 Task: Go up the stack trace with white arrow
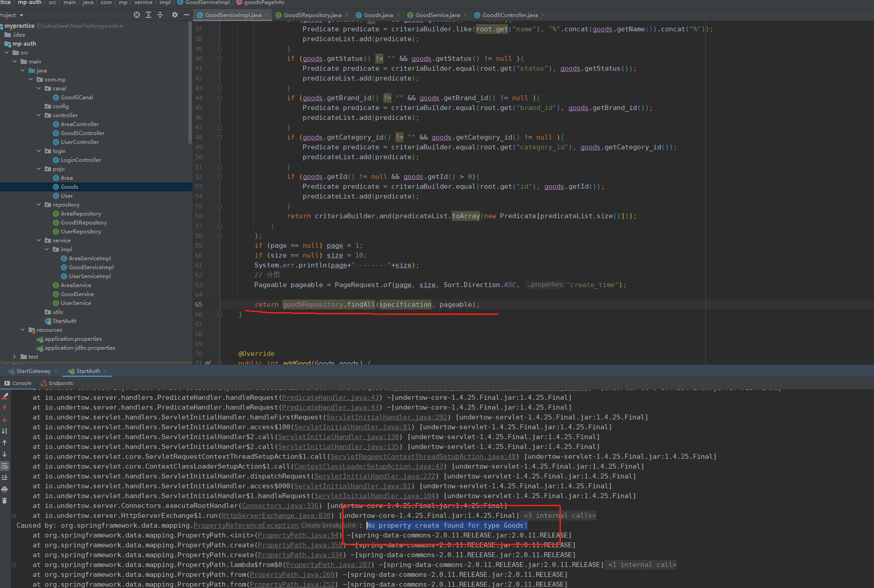coord(4,443)
